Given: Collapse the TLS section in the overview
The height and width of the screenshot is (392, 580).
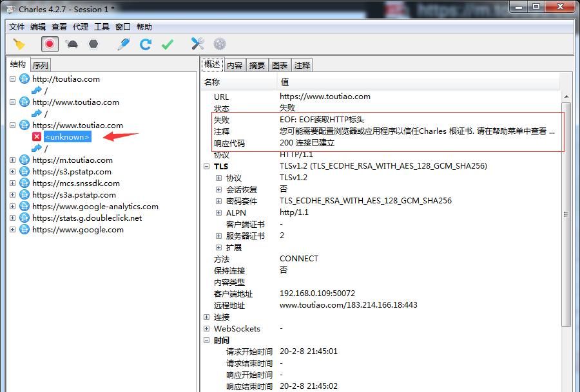Looking at the screenshot, I should [x=207, y=166].
